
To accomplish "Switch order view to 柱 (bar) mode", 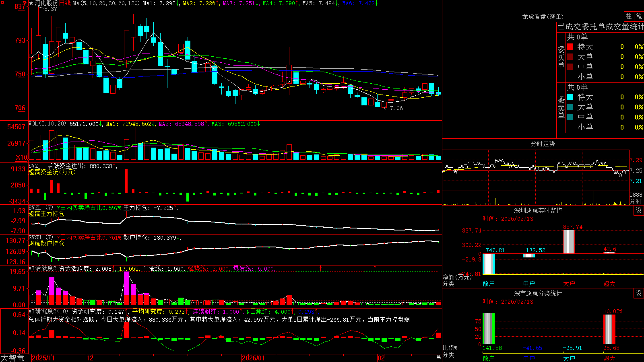I will pos(629,16).
